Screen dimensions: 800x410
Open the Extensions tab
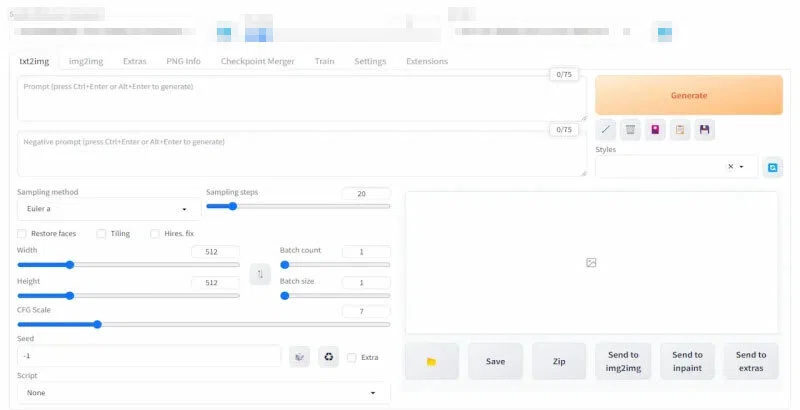coord(427,61)
